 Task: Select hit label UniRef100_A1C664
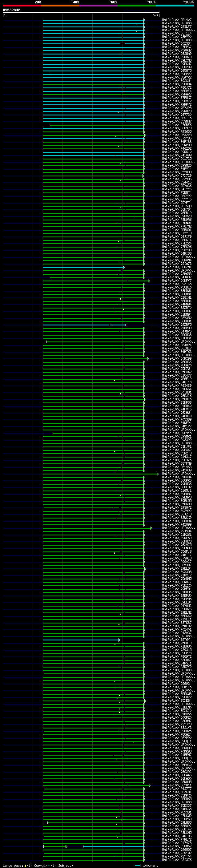pyautogui.click(x=177, y=389)
